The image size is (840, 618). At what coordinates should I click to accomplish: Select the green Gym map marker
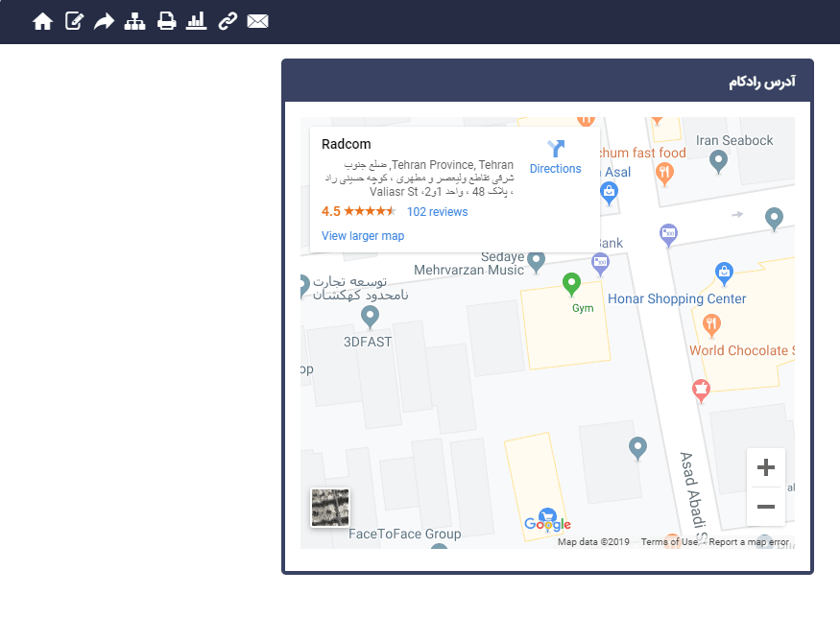point(572,285)
